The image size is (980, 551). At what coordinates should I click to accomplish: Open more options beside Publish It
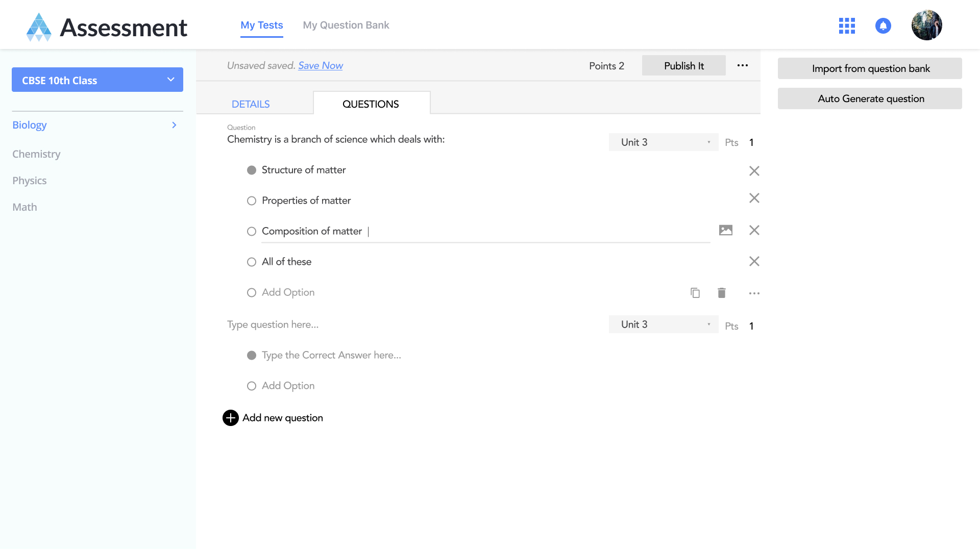click(743, 65)
